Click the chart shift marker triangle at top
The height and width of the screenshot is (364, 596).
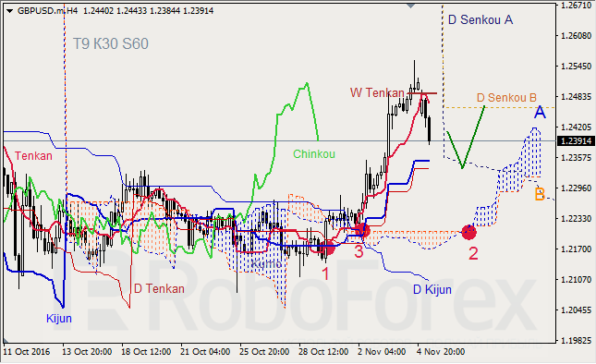[410, 6]
